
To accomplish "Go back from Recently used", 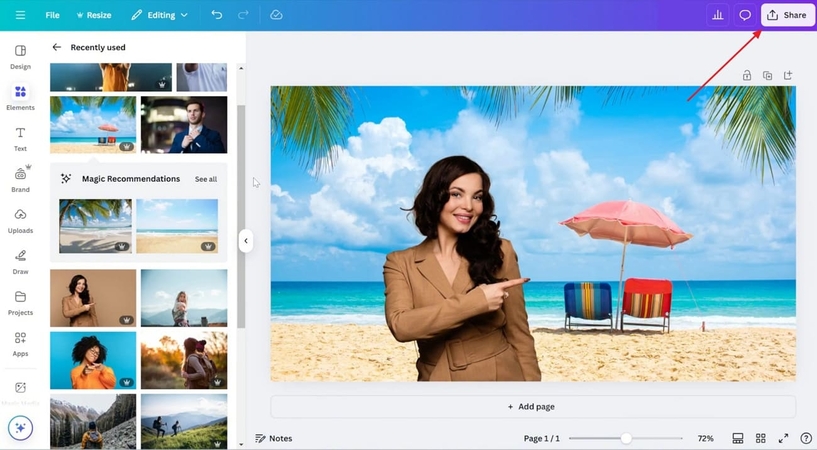I will point(56,47).
